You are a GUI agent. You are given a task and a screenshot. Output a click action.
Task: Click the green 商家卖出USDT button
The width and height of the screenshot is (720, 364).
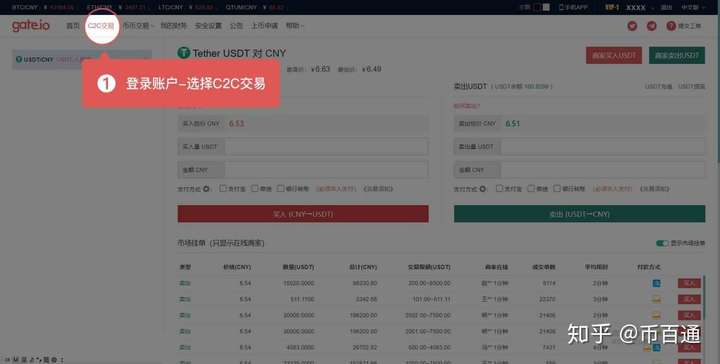[x=677, y=56]
